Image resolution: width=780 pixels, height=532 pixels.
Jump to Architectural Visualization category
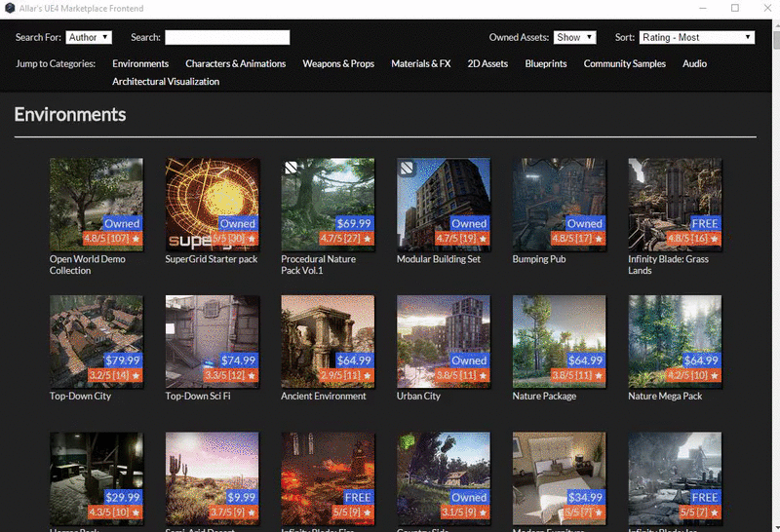tap(166, 82)
